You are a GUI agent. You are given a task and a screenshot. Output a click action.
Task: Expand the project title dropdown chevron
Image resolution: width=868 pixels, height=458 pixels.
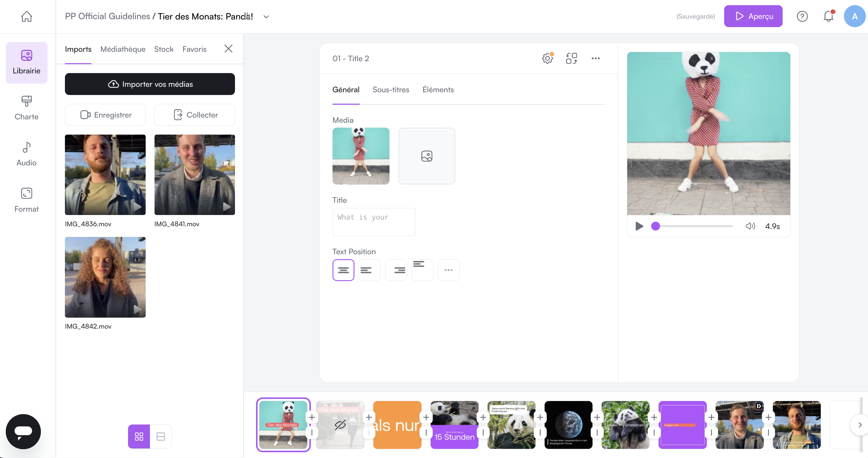266,16
